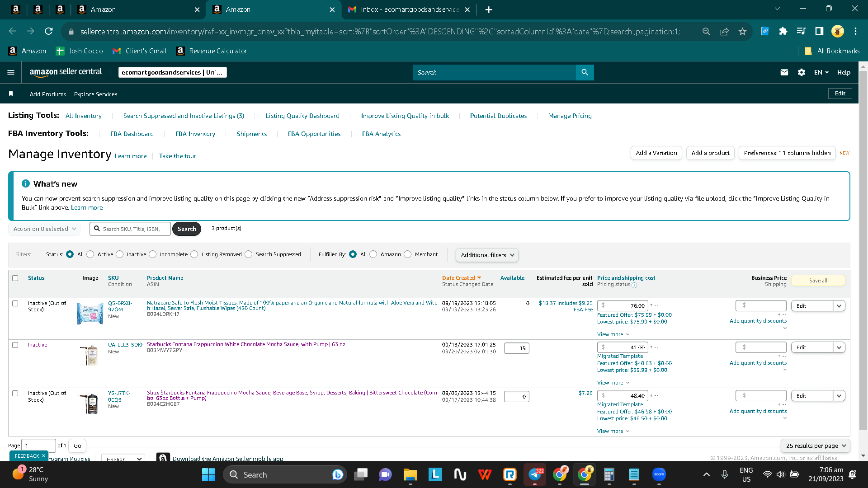
Task: Click the SKU search input field
Action: click(131, 229)
